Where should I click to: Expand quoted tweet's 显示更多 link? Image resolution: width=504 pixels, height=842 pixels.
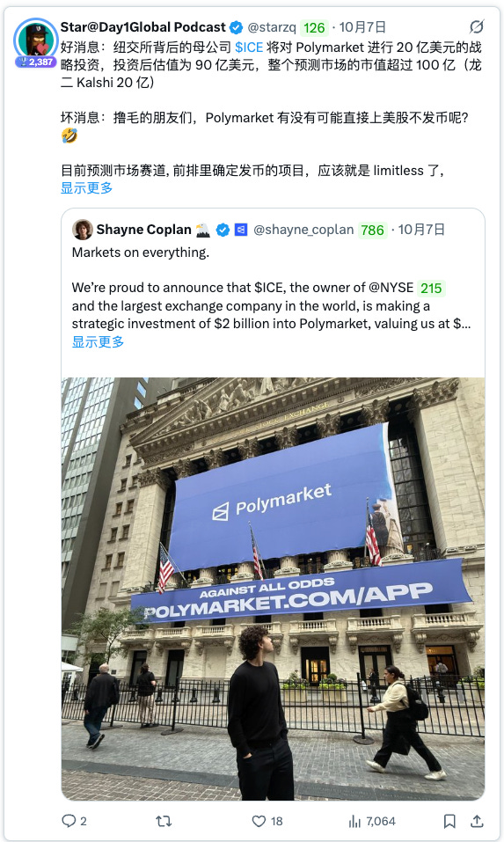point(98,341)
